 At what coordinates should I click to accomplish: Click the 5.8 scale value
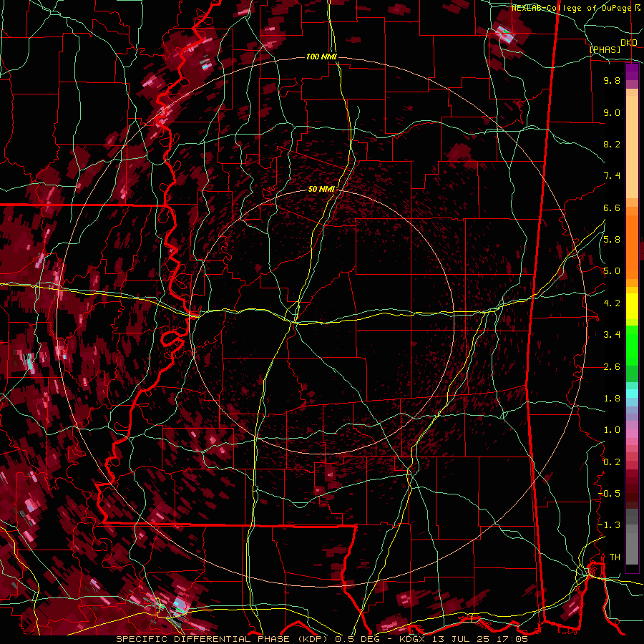(x=612, y=240)
